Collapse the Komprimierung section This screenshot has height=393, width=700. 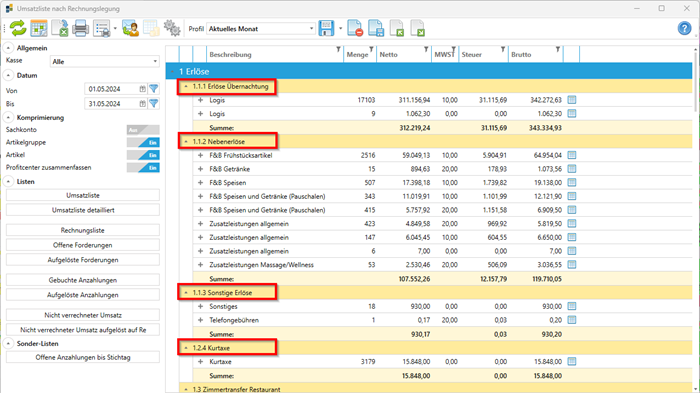[x=8, y=117]
